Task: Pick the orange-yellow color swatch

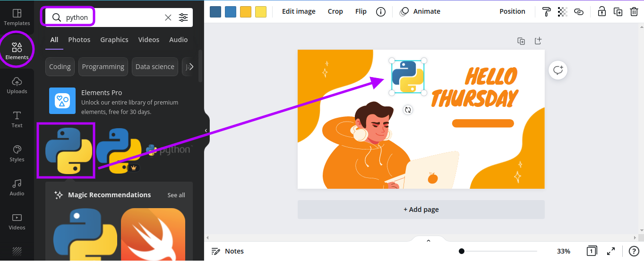Action: click(246, 12)
